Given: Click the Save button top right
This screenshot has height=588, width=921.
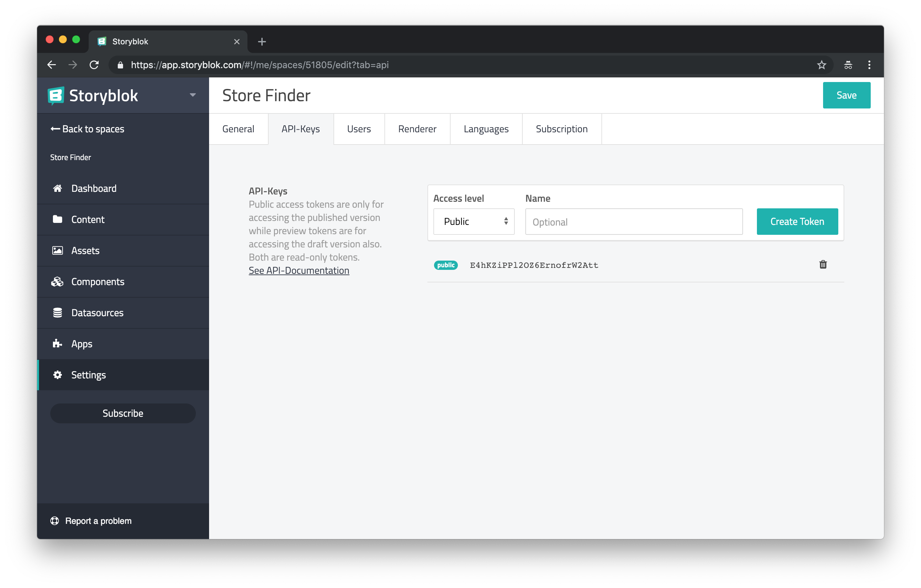Looking at the screenshot, I should point(847,95).
